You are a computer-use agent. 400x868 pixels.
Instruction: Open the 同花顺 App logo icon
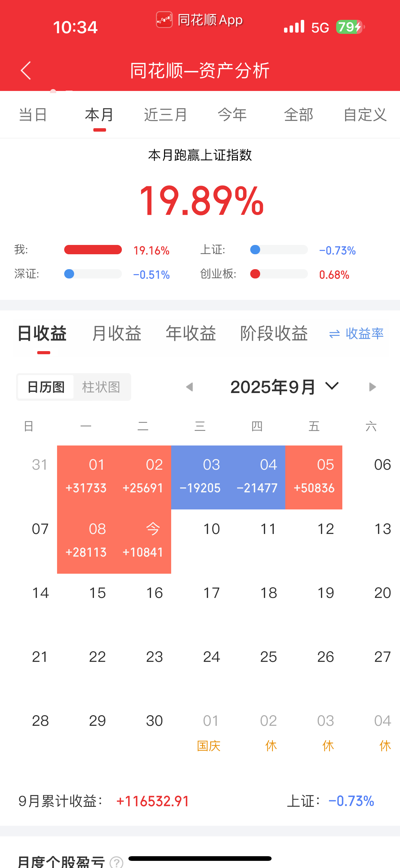tap(164, 20)
